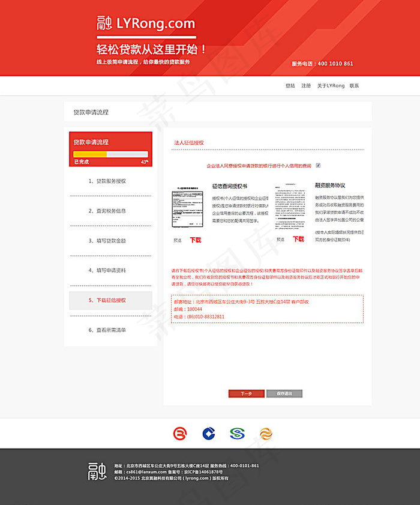420x505 pixels.
Task: Open the 征信查询授权书 document thumbnail
Action: pos(187,208)
